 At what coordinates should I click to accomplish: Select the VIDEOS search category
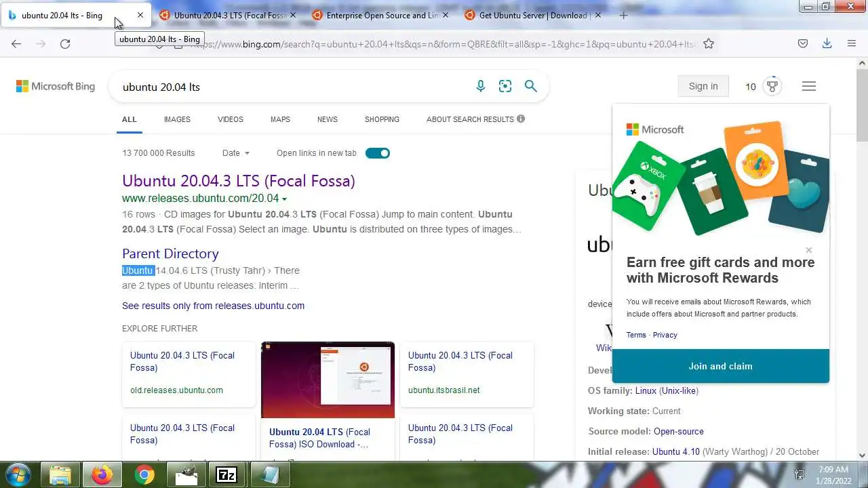click(x=231, y=119)
